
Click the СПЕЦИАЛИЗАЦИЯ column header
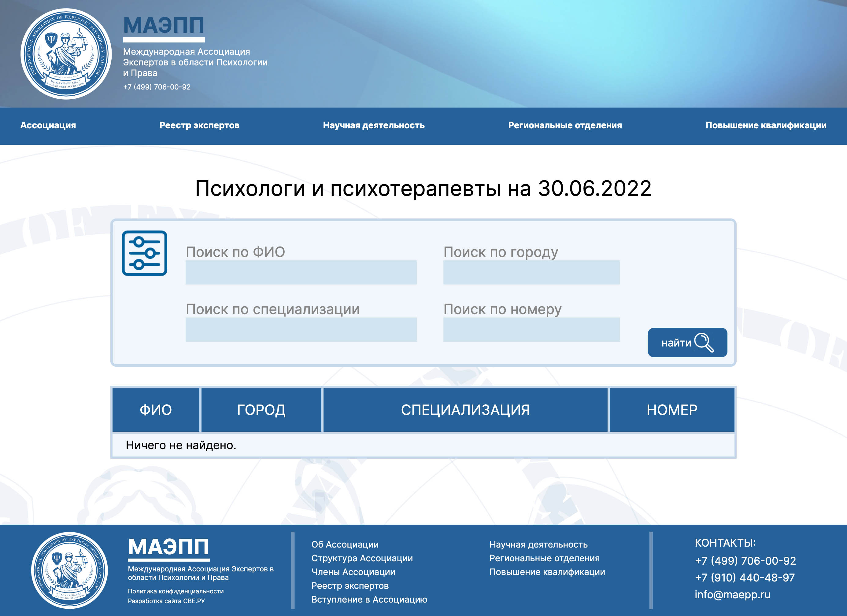point(465,410)
